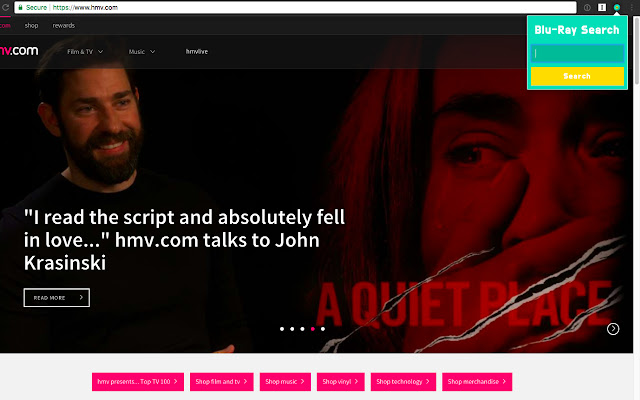
Task: Toggle the teal Blu-Ray Search extension icon
Action: (617, 7)
